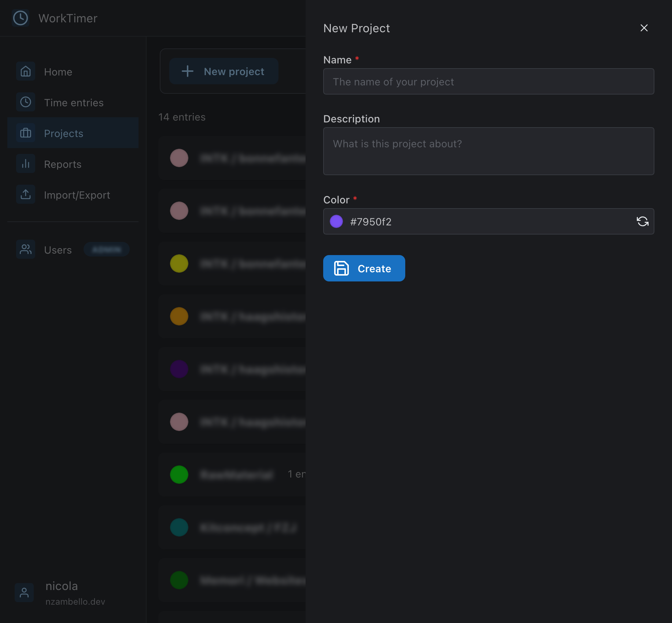Open Time entries via the clock icon
672x623 pixels.
pos(25,102)
